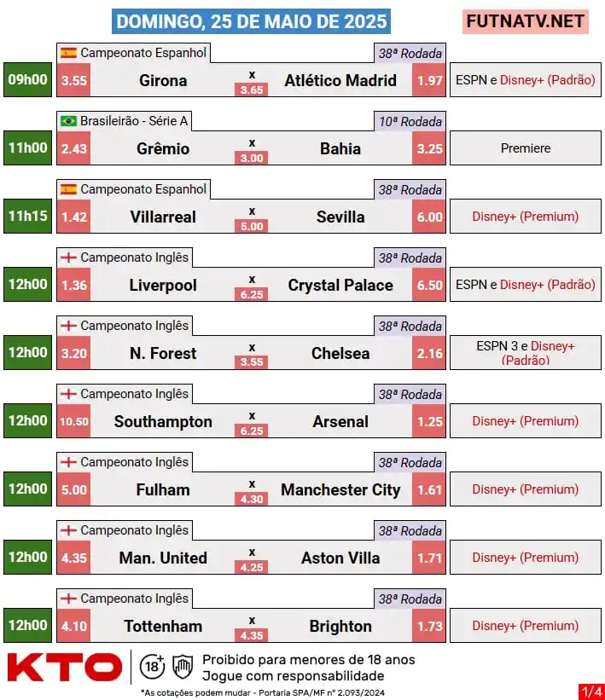
Task: Click the Premiere channel box
Action: (526, 148)
